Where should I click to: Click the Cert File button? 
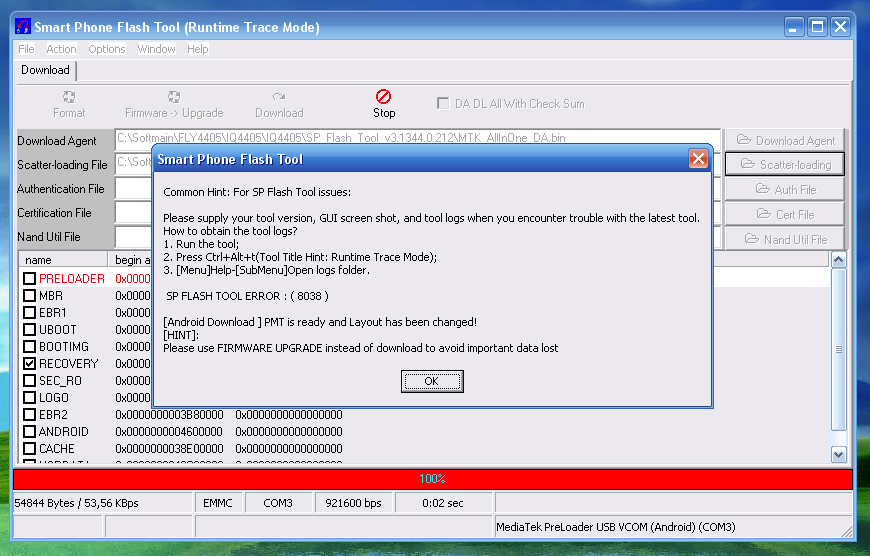pyautogui.click(x=784, y=214)
